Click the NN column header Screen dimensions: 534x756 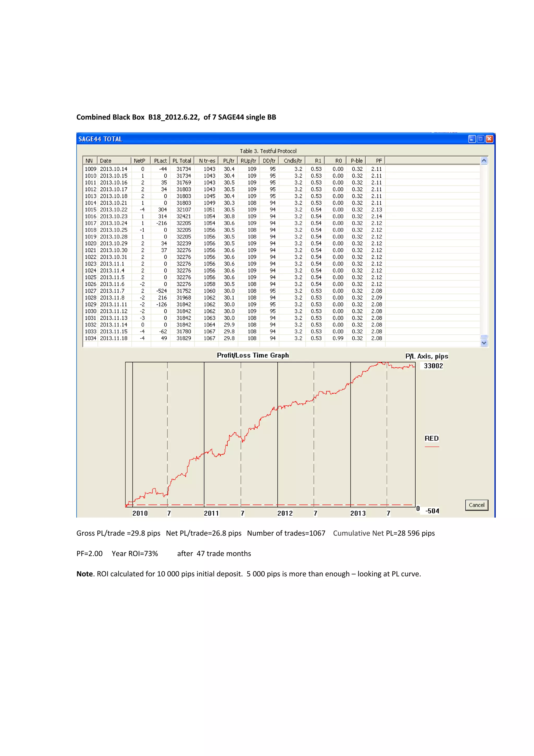click(89, 161)
